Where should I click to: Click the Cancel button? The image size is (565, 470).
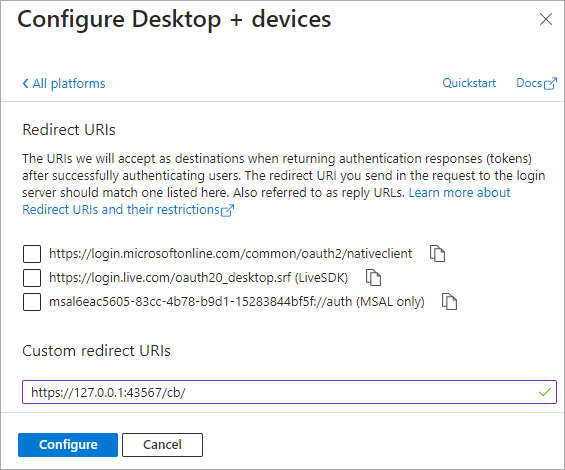coord(163,445)
